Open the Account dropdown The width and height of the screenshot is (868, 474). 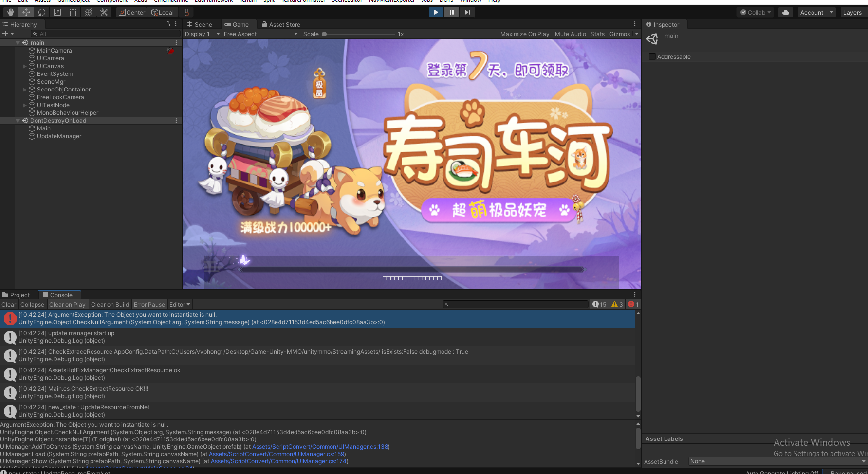click(x=816, y=12)
